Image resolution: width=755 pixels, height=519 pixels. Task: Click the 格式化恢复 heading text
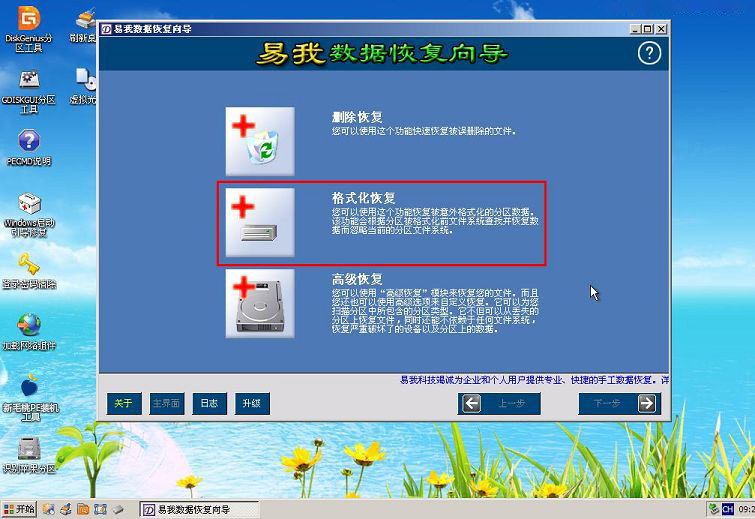(363, 198)
